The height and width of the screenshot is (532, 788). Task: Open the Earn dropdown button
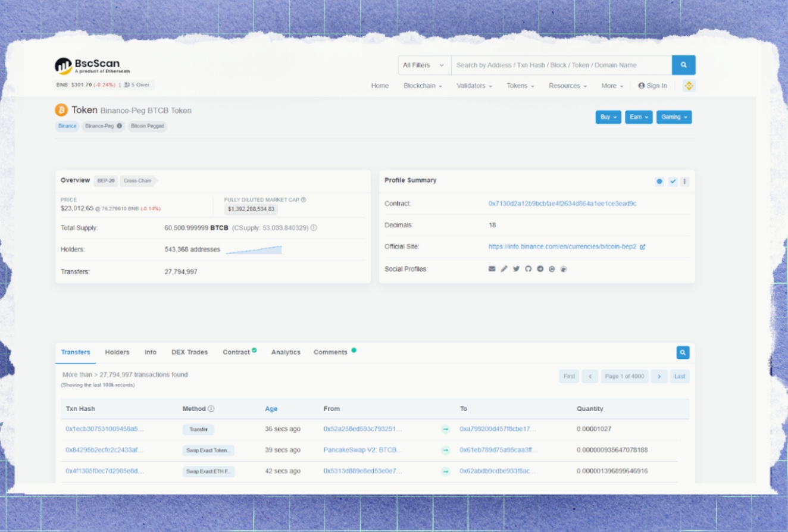pos(639,117)
